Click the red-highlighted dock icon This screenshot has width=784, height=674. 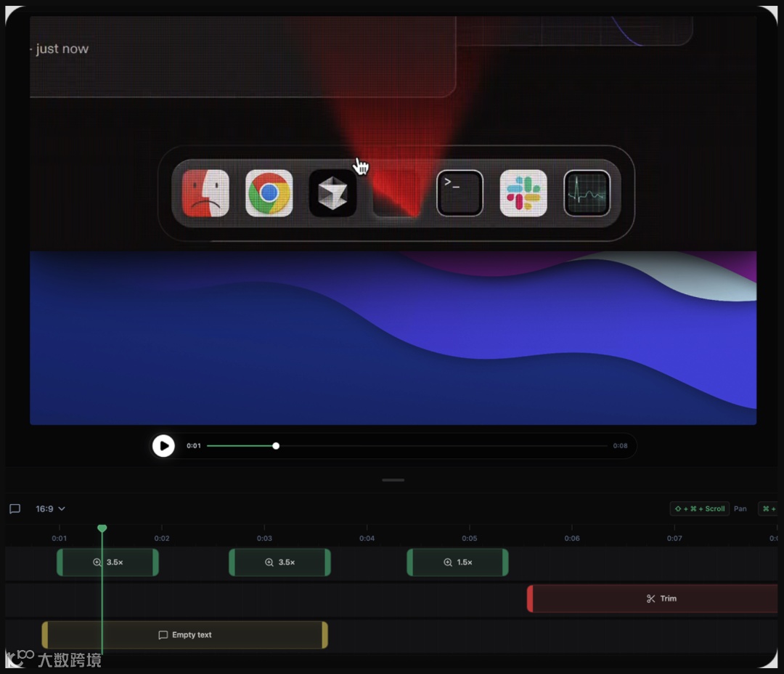tap(396, 193)
